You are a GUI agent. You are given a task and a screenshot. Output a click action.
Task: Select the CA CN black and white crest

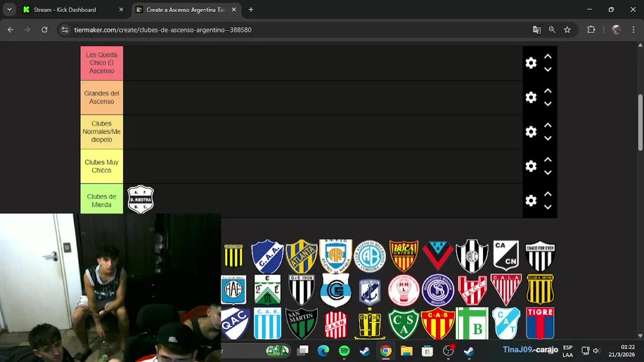tap(506, 256)
